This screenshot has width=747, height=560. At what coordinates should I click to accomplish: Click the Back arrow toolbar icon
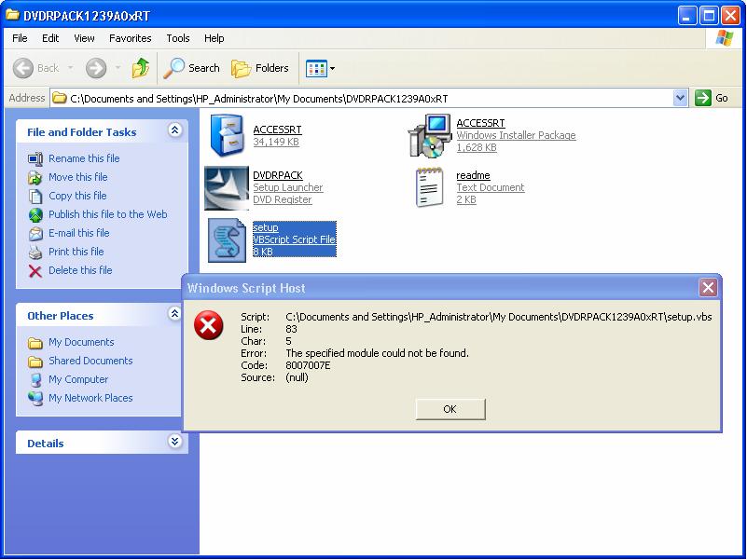[x=23, y=68]
